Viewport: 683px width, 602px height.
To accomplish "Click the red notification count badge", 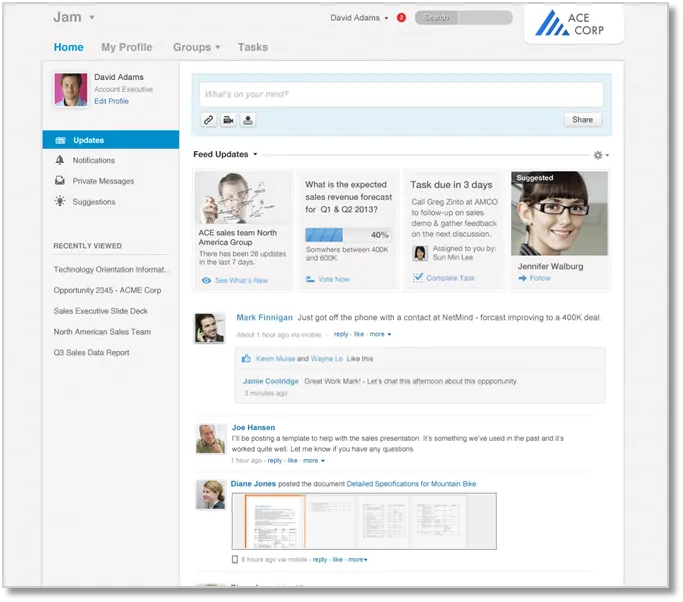I will [401, 18].
